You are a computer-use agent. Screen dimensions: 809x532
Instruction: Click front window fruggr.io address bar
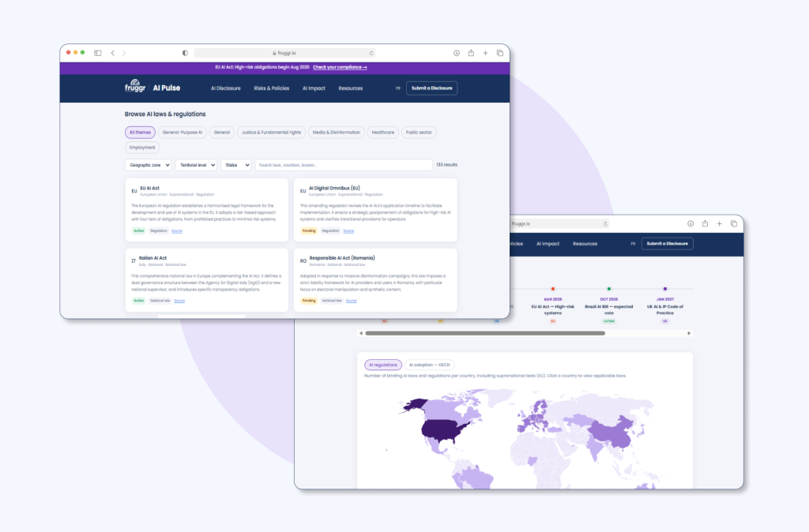click(284, 53)
